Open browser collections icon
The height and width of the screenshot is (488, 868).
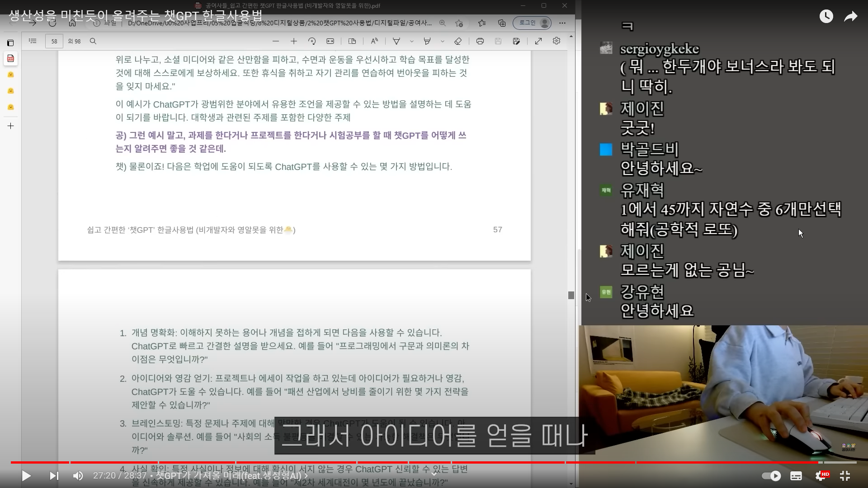[x=502, y=23]
